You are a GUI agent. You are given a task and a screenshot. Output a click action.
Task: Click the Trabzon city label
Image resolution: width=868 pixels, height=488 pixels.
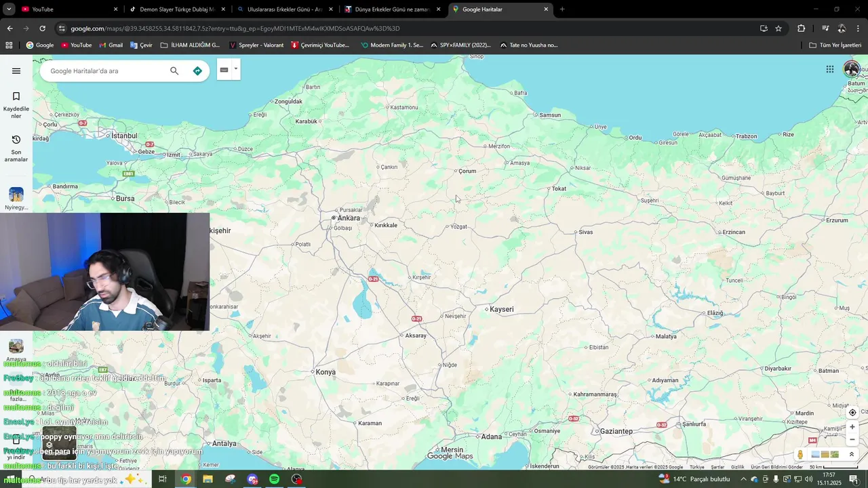tap(745, 136)
